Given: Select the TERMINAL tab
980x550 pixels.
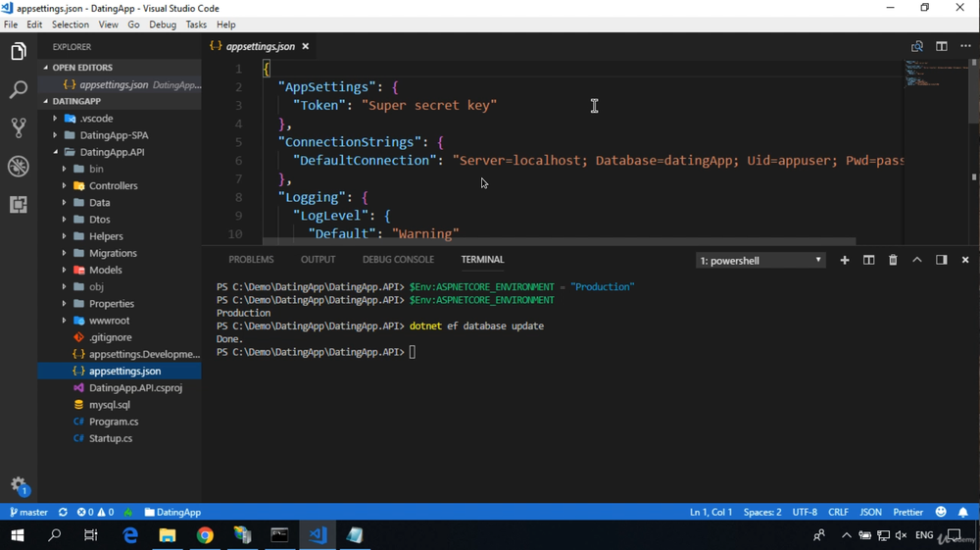Looking at the screenshot, I should [482, 260].
